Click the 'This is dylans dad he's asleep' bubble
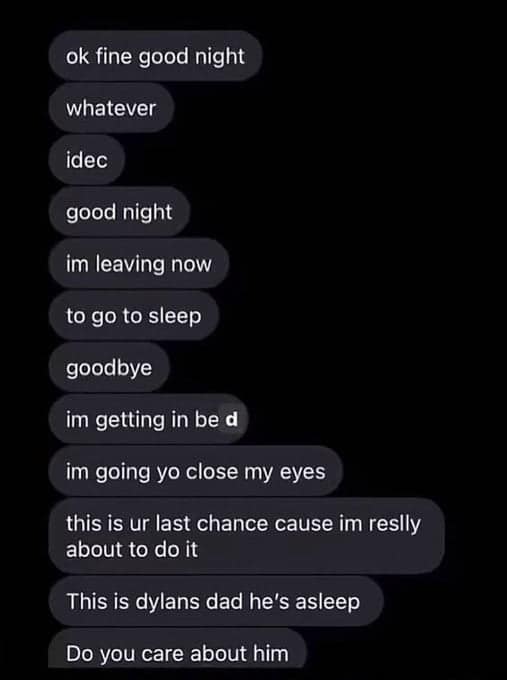The width and height of the screenshot is (507, 680). 216,602
